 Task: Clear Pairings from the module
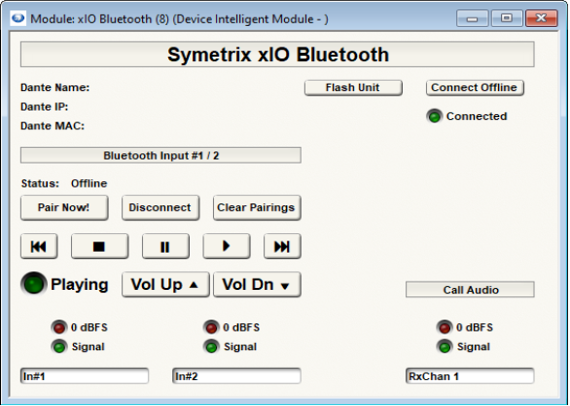click(257, 208)
